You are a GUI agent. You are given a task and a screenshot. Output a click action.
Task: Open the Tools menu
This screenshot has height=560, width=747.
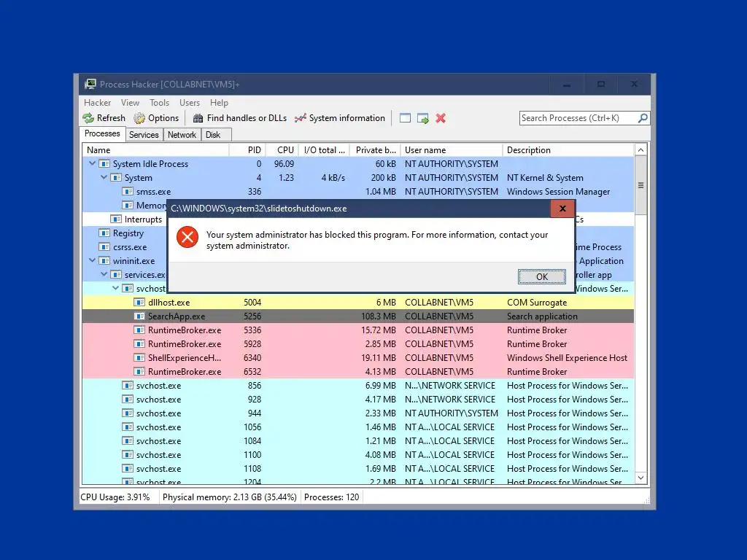coord(159,103)
